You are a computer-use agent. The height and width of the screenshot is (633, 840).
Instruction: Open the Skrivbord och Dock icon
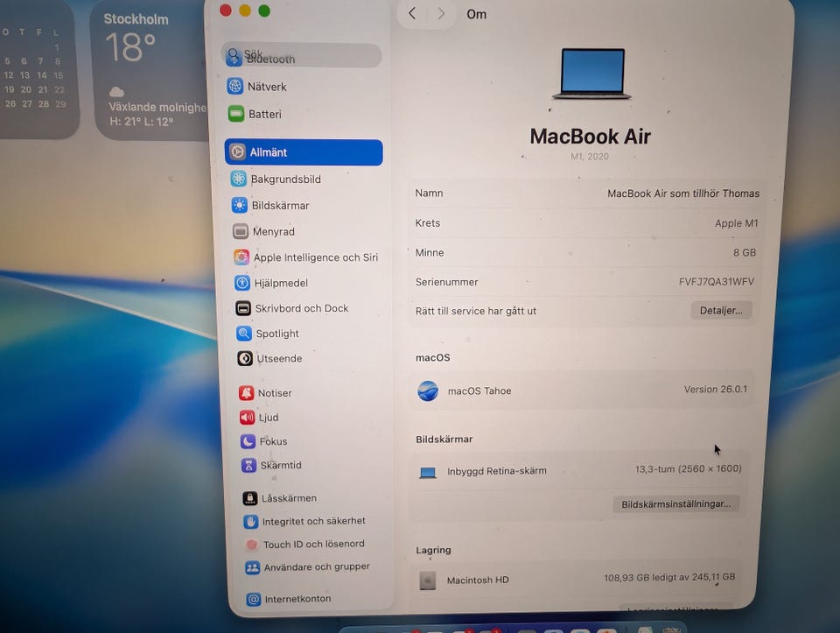pos(243,308)
